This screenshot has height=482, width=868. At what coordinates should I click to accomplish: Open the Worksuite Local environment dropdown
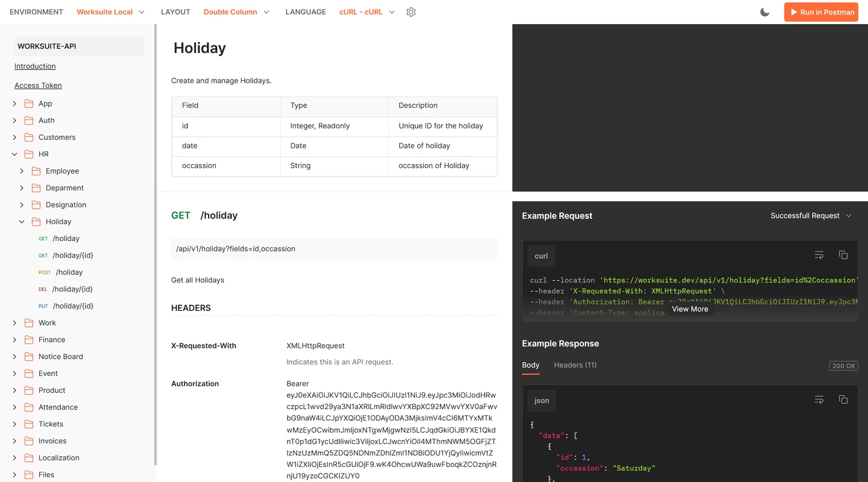coord(111,12)
